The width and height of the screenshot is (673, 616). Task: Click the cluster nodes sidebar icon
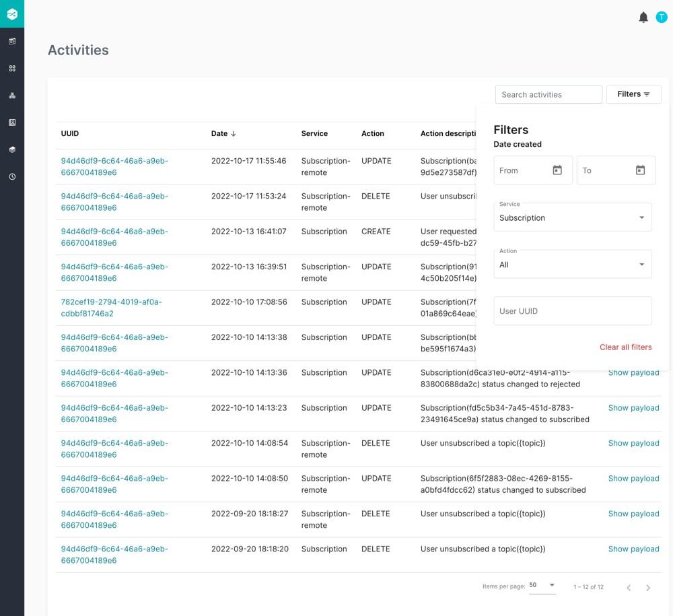tap(11, 95)
